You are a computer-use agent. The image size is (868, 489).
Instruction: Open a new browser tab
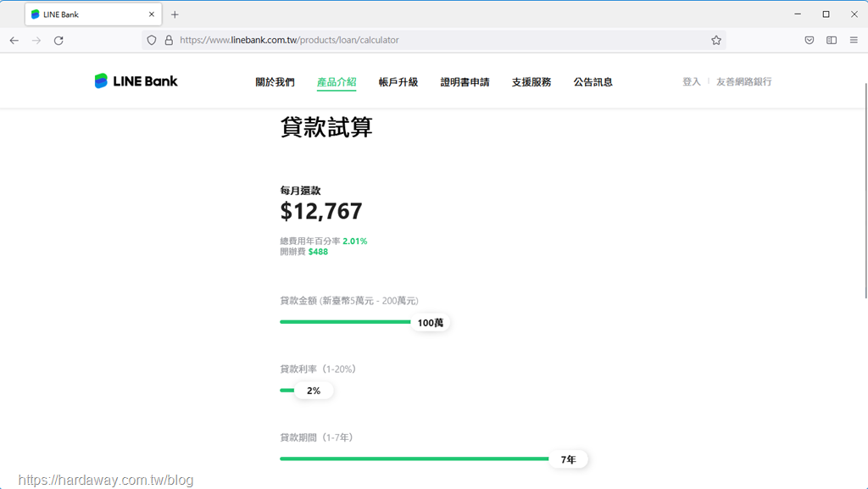pyautogui.click(x=175, y=15)
